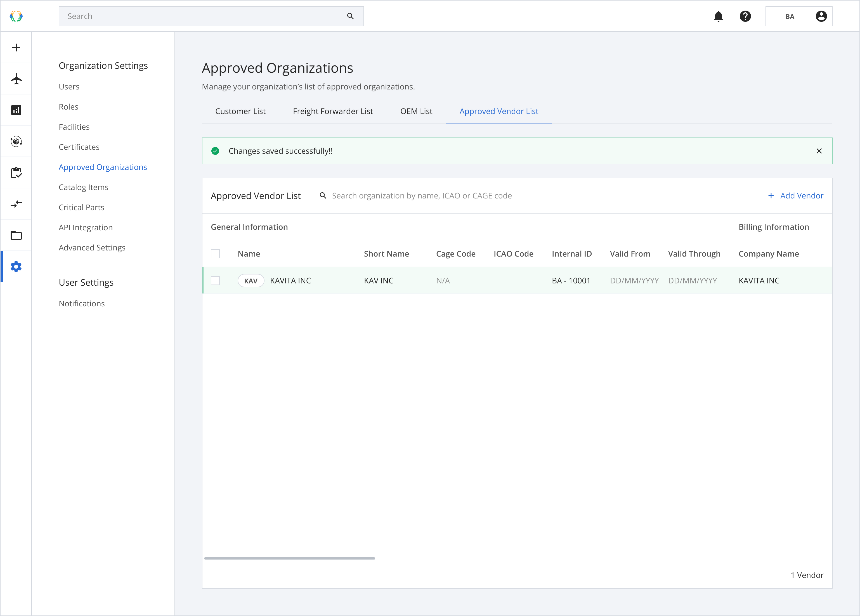This screenshot has height=616, width=860.
Task: Click the Valid From column header
Action: [630, 254]
